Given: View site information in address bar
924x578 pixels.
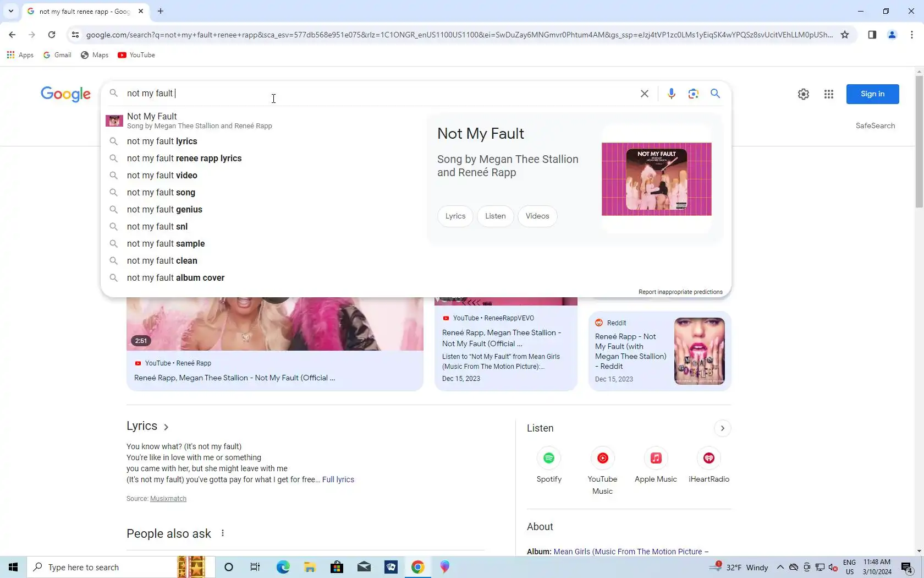Looking at the screenshot, I should click(75, 35).
